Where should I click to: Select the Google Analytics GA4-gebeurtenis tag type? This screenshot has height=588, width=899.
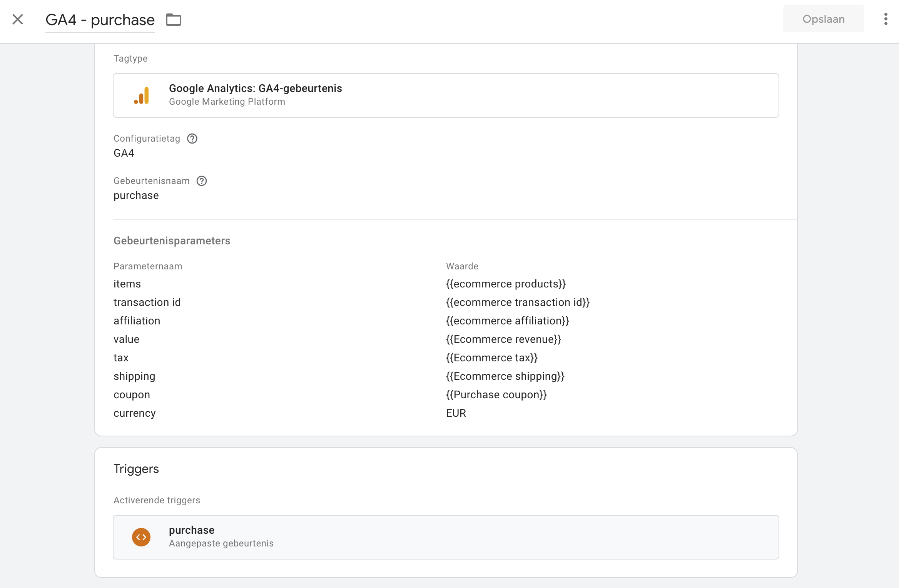click(x=446, y=95)
